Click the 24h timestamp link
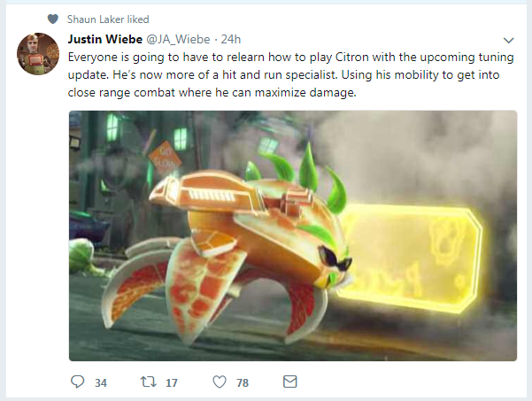This screenshot has height=401, width=532. (231, 39)
